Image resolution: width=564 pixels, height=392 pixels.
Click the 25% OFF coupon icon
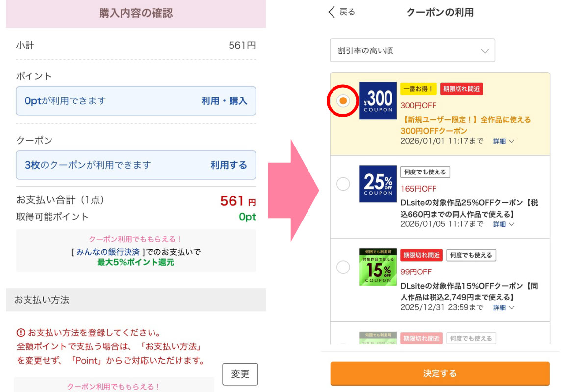378,184
